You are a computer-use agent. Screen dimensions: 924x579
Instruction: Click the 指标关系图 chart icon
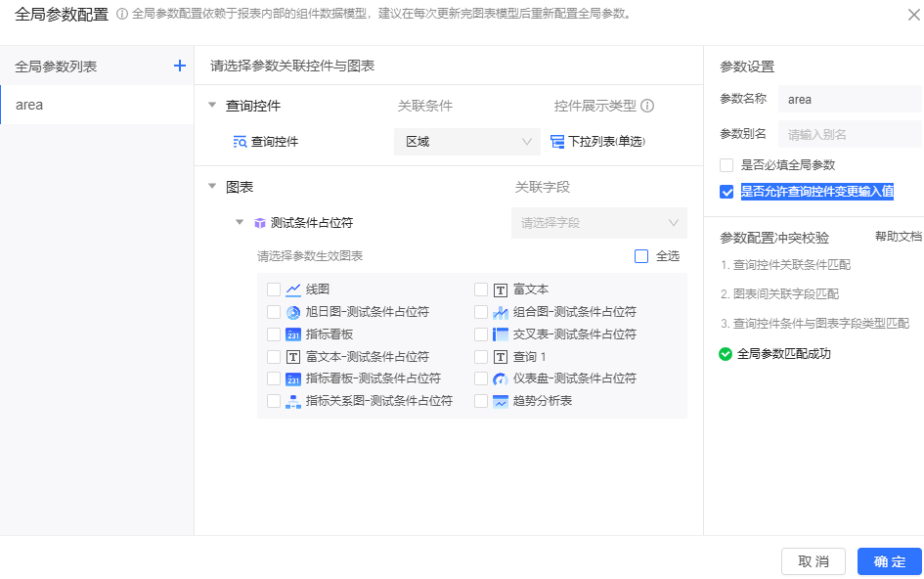pyautogui.click(x=293, y=401)
